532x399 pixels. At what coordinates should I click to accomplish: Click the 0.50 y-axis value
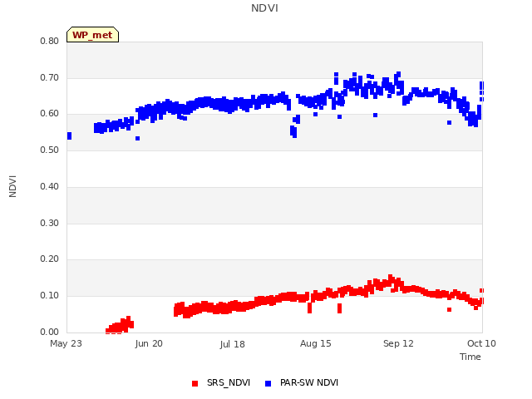pyautogui.click(x=50, y=150)
